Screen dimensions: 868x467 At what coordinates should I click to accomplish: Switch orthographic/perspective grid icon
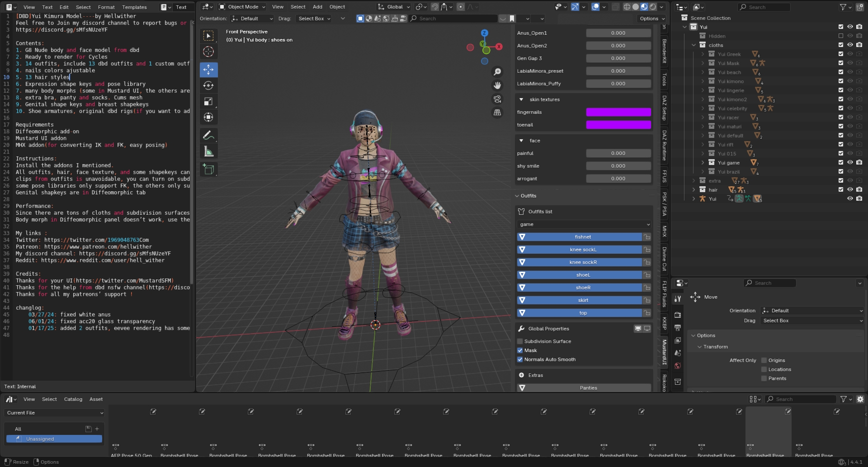(x=497, y=113)
